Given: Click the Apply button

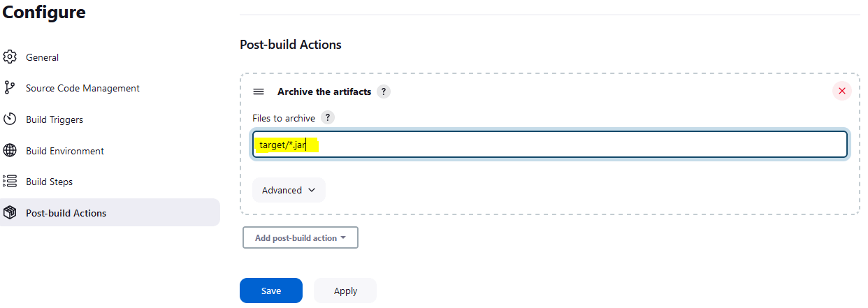Looking at the screenshot, I should tap(345, 291).
